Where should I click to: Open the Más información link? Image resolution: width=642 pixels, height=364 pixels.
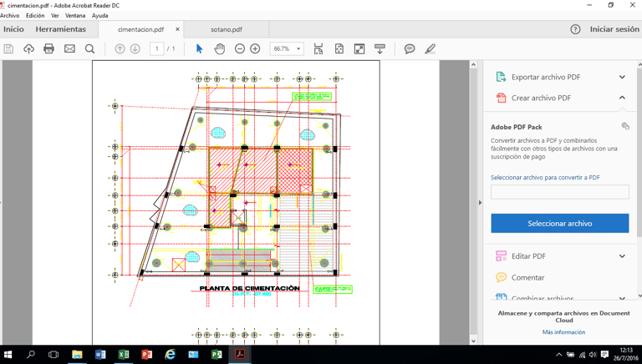[x=563, y=332]
